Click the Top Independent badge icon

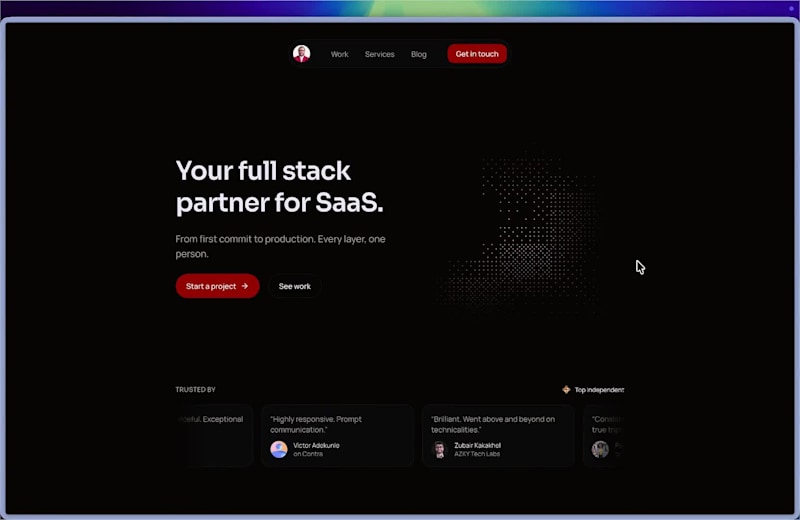pos(566,389)
